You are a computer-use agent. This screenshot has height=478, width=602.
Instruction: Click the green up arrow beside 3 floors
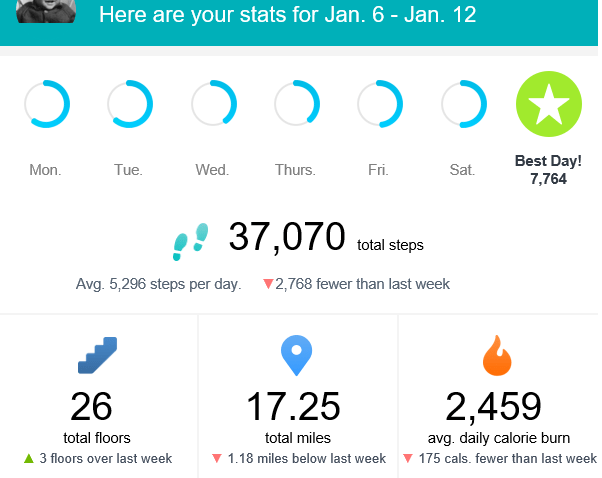29,459
